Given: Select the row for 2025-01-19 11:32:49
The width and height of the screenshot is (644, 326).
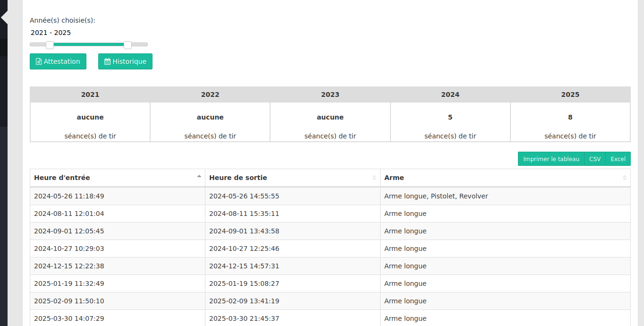Looking at the screenshot, I should tap(69, 283).
